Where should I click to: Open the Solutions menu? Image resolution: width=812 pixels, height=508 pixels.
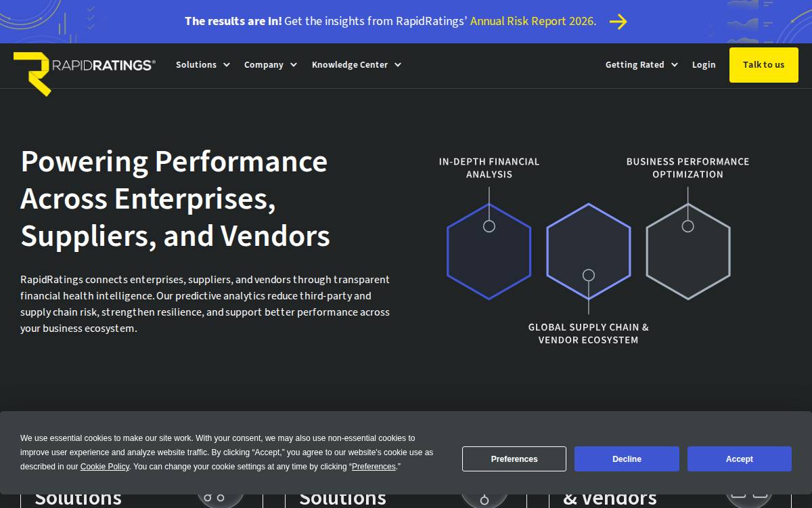pos(196,65)
